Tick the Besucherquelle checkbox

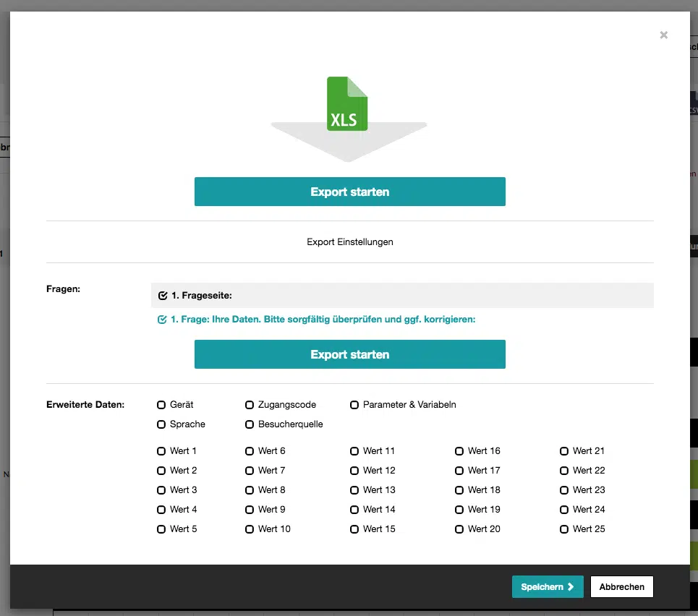coord(250,424)
